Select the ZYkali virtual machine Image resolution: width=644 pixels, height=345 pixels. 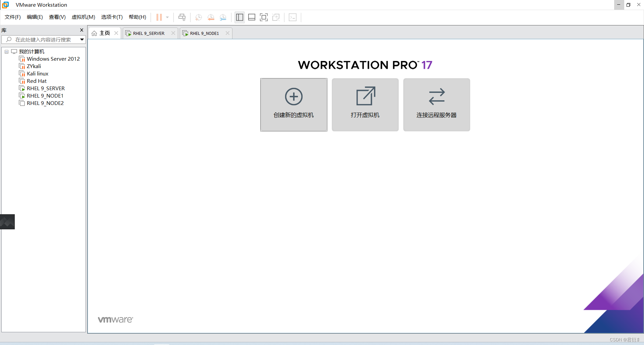34,66
